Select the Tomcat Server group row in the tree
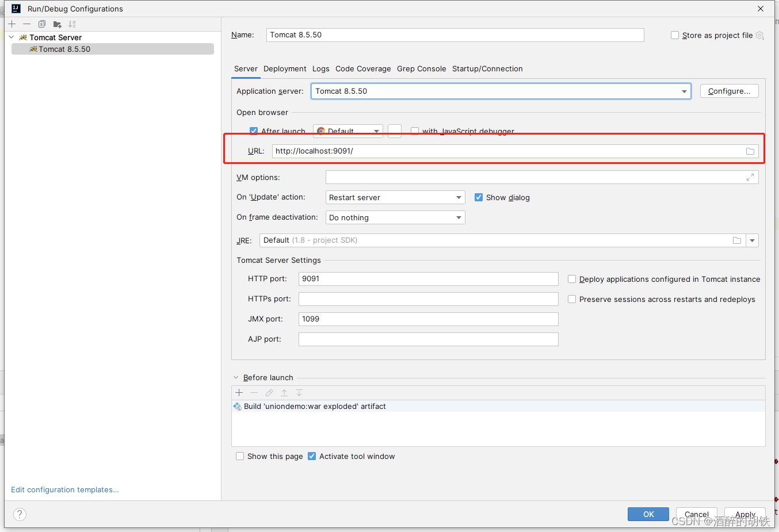779x532 pixels. (x=113, y=37)
